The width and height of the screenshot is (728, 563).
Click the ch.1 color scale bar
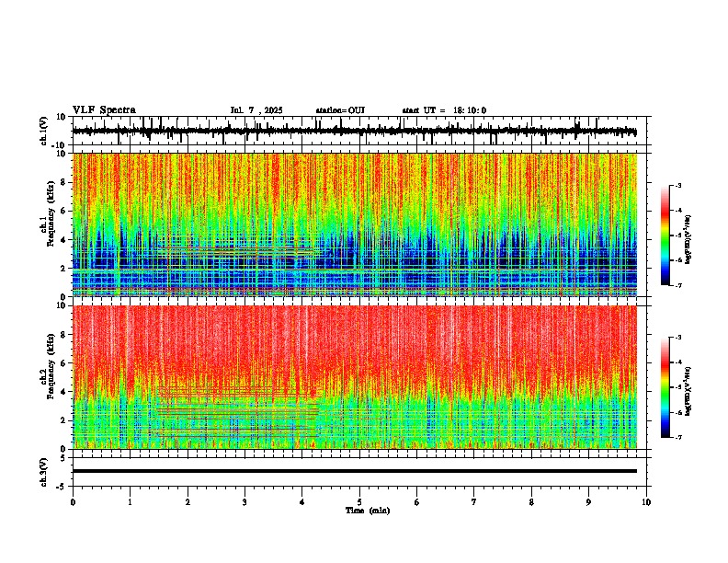(x=665, y=236)
